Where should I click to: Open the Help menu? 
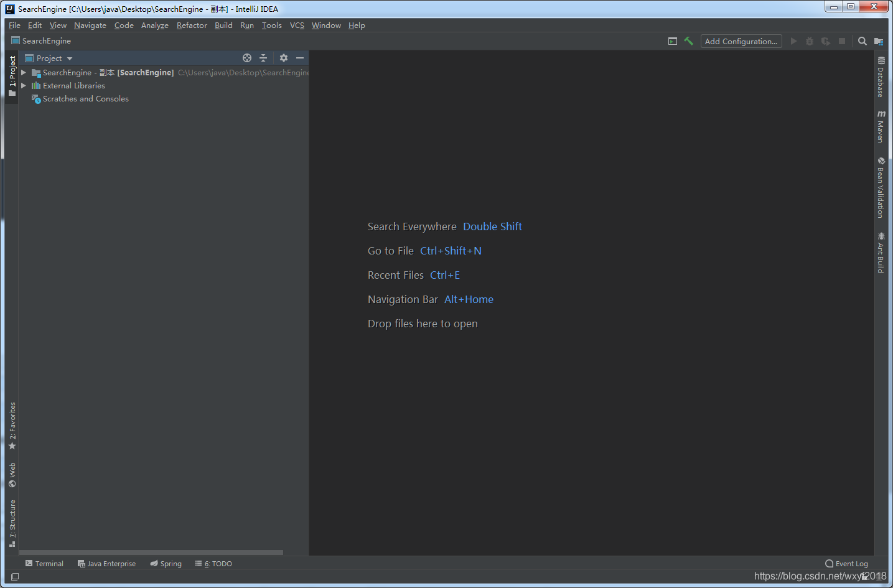(x=357, y=26)
